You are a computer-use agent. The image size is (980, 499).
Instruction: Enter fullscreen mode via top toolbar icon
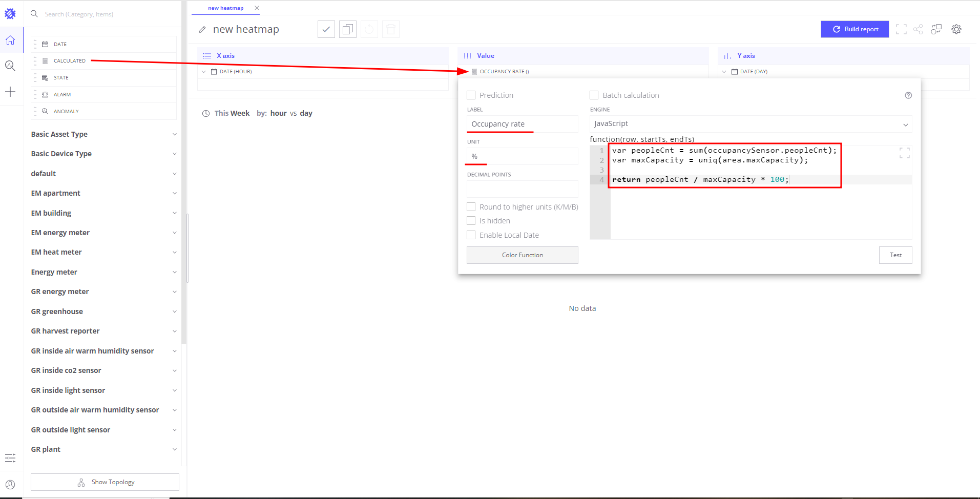pos(901,29)
